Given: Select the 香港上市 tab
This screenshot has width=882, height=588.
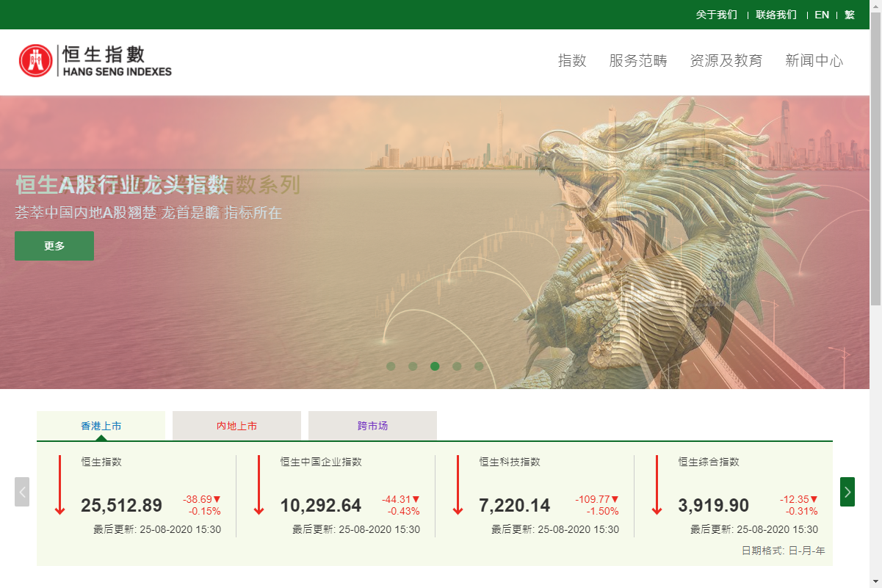Looking at the screenshot, I should pyautogui.click(x=101, y=426).
